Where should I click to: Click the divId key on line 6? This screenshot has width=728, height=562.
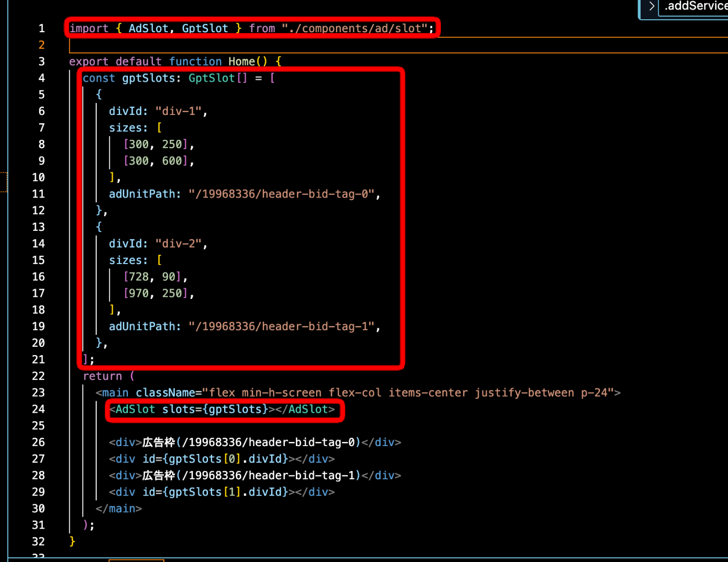(125, 111)
